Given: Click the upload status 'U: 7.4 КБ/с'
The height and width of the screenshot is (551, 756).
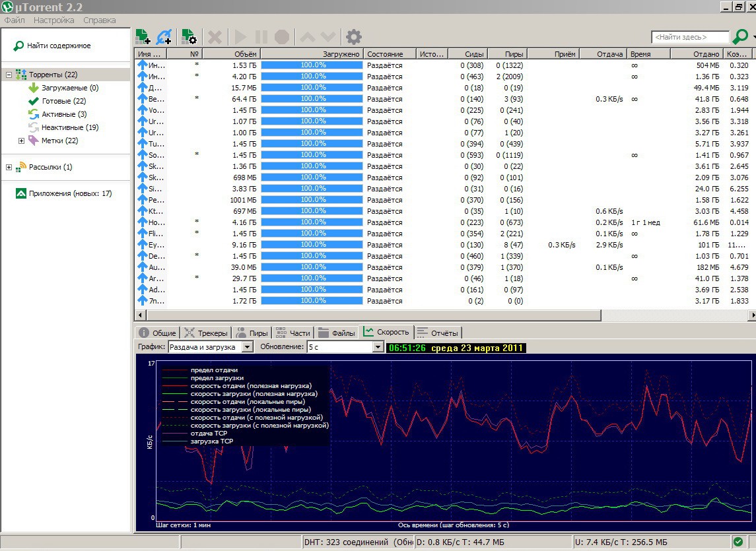Looking at the screenshot, I should pyautogui.click(x=621, y=542).
